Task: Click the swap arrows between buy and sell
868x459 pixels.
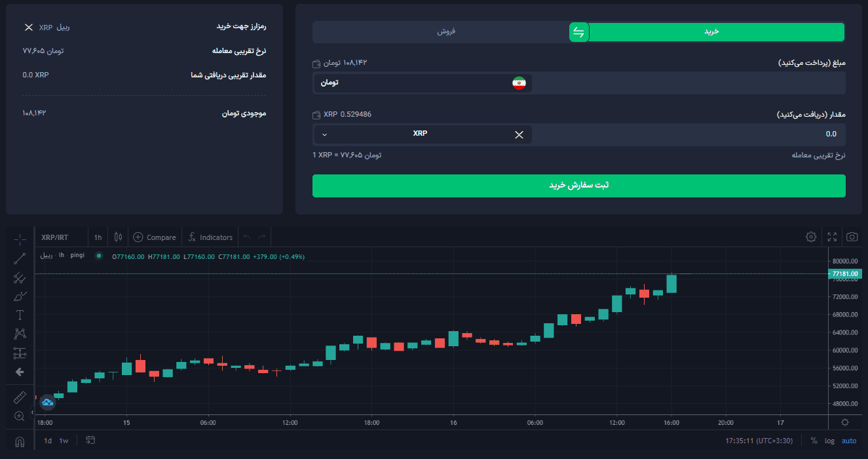Action: pyautogui.click(x=578, y=32)
